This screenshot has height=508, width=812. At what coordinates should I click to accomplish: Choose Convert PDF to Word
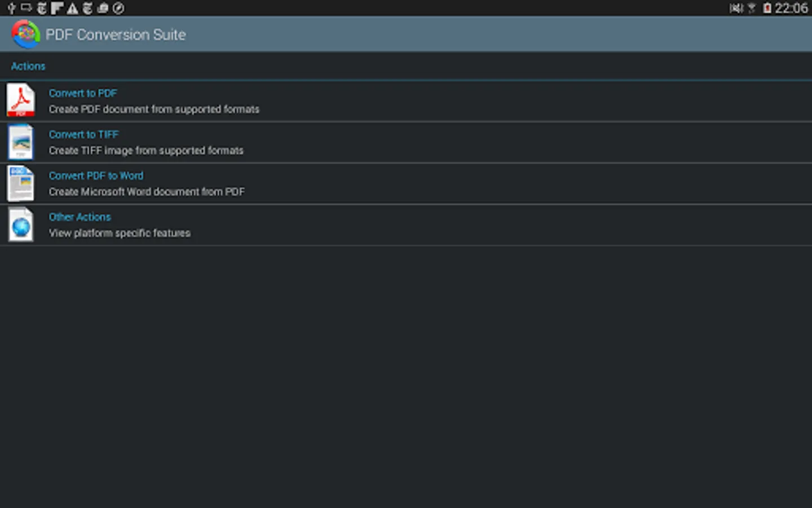[x=96, y=176]
